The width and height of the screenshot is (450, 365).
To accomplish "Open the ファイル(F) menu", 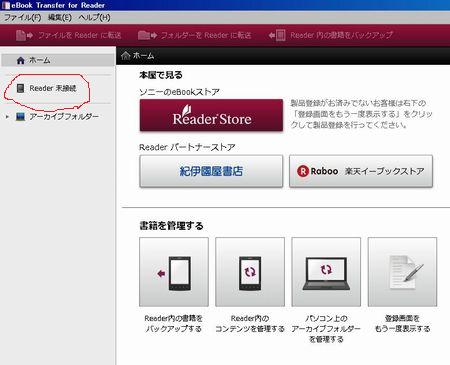I will point(22,17).
